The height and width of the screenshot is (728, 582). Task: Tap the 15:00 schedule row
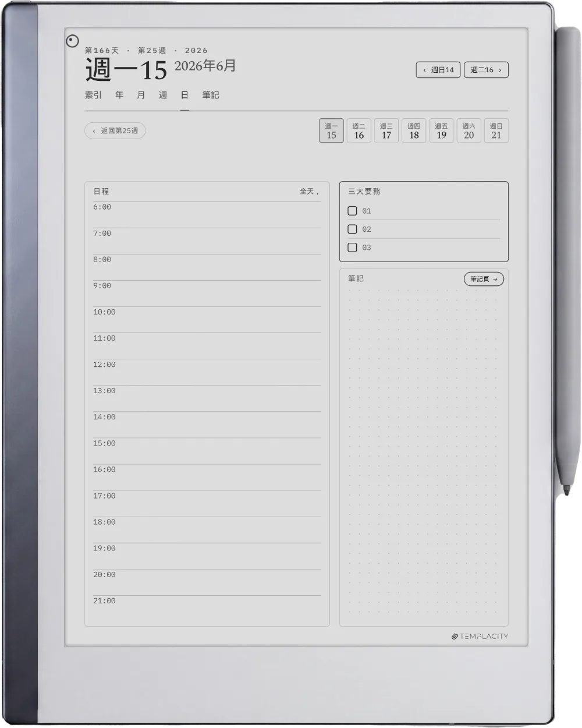pyautogui.click(x=207, y=451)
